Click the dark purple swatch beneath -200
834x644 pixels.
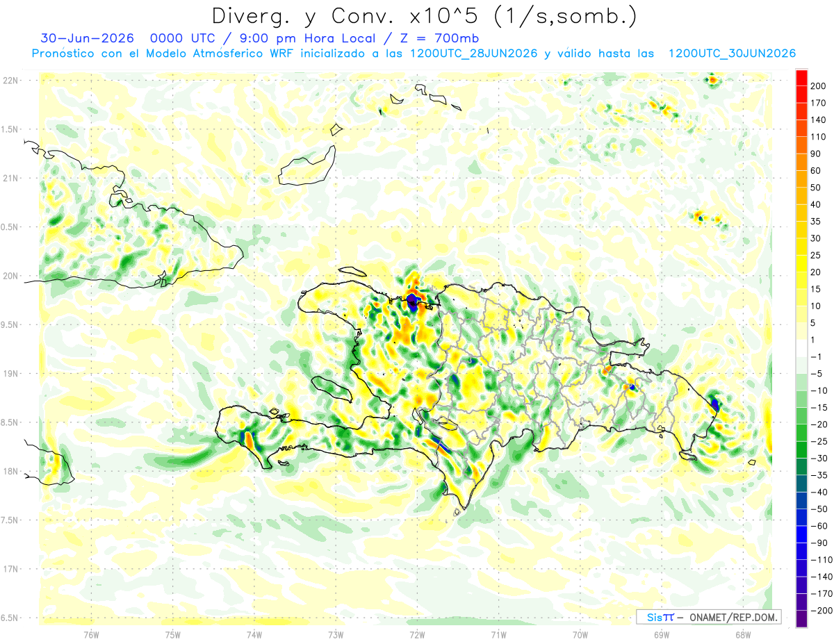coord(801,620)
